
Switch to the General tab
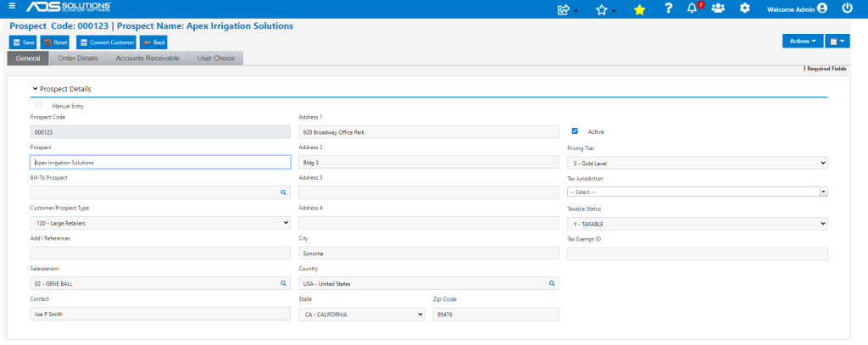28,58
